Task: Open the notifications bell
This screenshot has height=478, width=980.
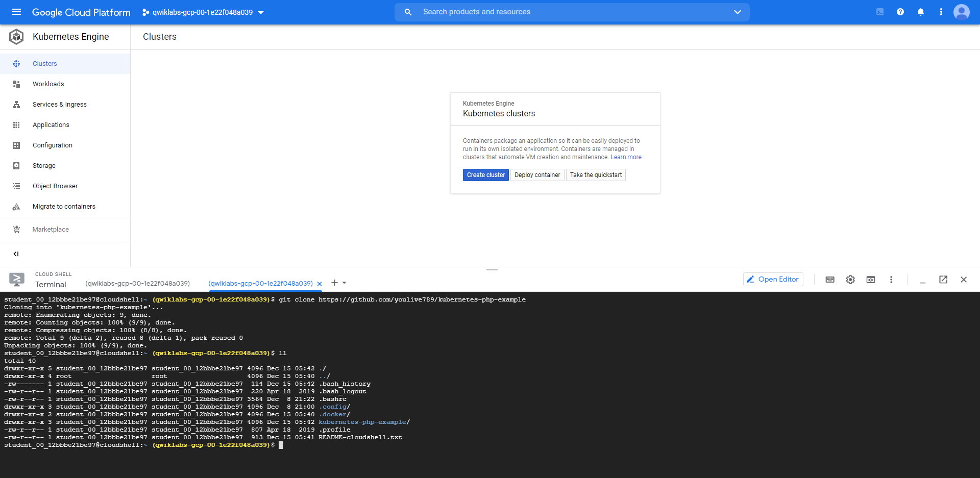Action: [921, 12]
